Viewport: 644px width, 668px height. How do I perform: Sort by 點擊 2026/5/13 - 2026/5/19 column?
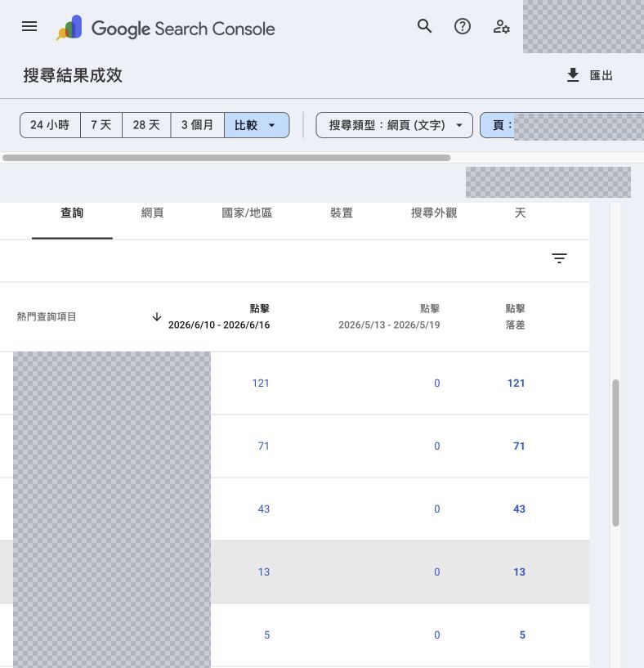click(x=389, y=316)
